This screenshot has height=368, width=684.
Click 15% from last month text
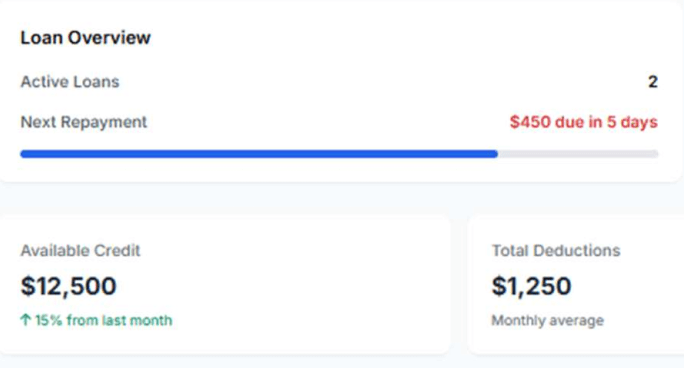click(104, 320)
